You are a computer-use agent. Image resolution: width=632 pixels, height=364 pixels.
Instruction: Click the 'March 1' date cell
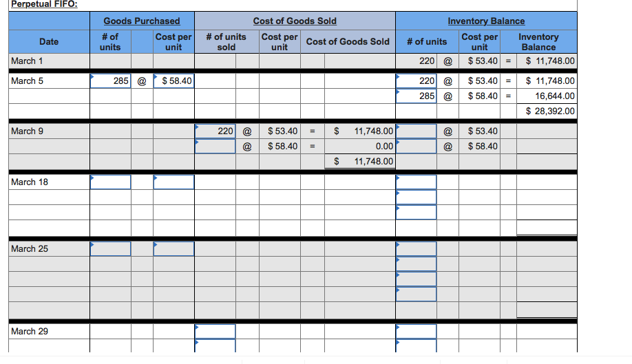click(x=49, y=61)
